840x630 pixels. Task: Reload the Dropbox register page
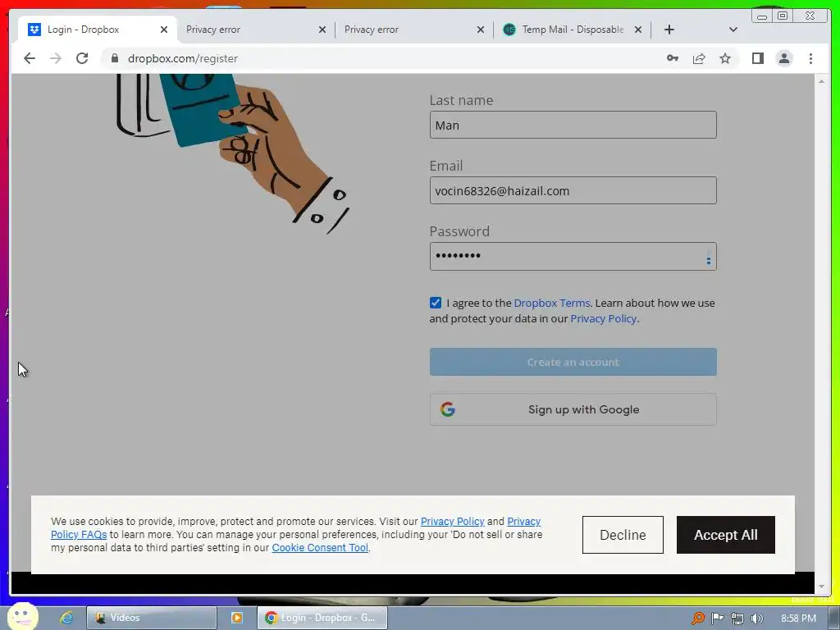pos(82,58)
